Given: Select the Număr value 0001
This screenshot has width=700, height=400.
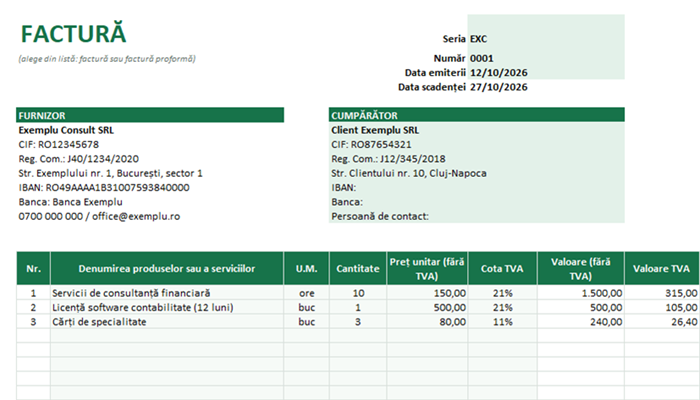Looking at the screenshot, I should coord(482,58).
